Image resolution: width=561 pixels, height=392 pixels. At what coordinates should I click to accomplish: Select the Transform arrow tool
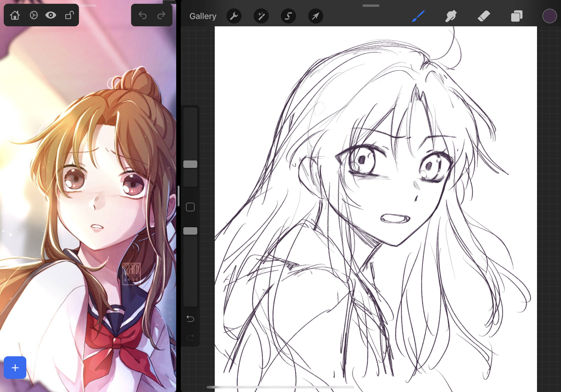click(316, 16)
